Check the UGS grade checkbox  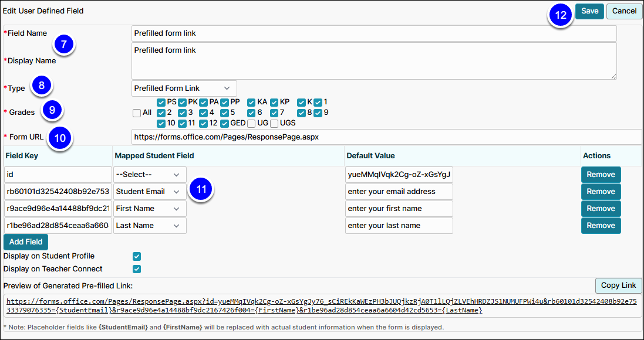[x=274, y=123]
